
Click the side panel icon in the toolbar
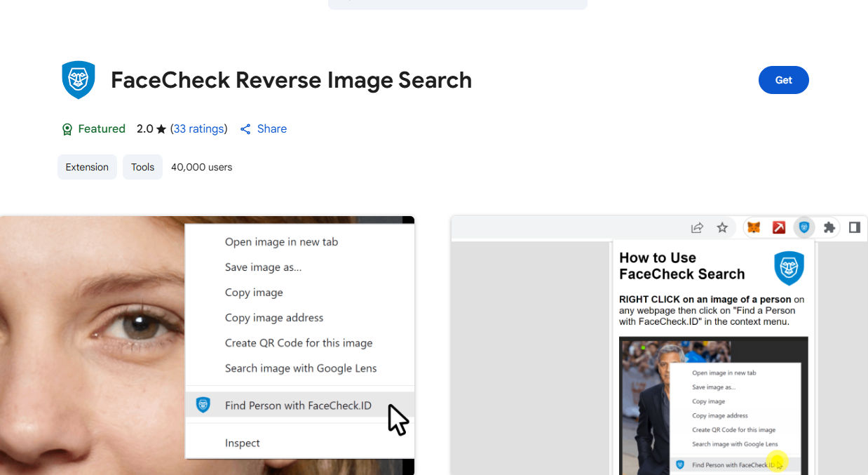click(855, 227)
